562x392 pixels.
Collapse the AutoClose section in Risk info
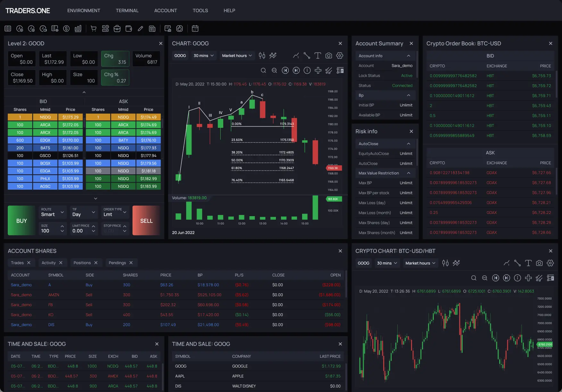pyautogui.click(x=409, y=143)
